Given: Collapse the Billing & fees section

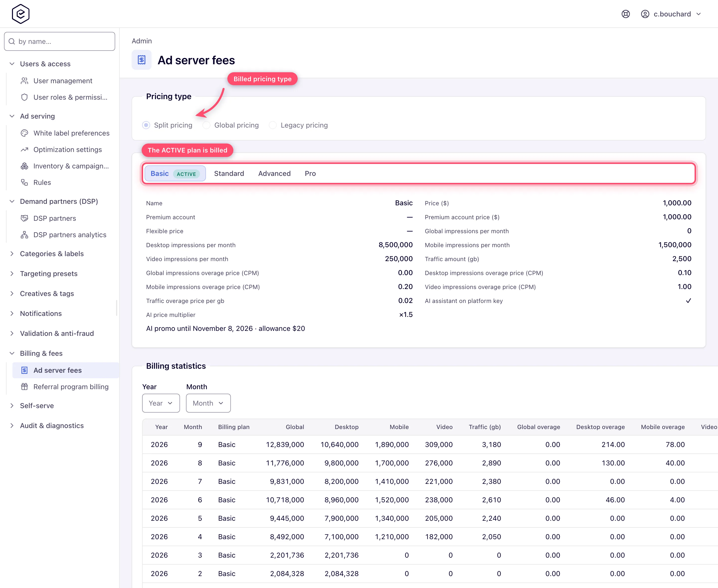Looking at the screenshot, I should (12, 353).
